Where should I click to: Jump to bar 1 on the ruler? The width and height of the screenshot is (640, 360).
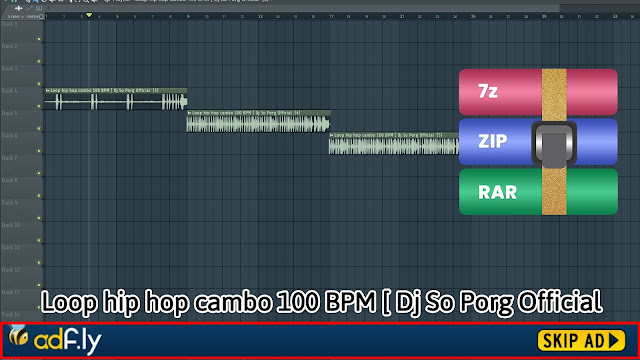point(47,17)
